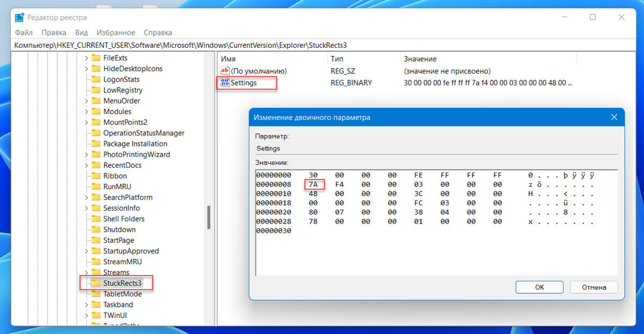Image resolution: width=644 pixels, height=334 pixels.
Task: Open the Файл menu
Action: click(x=24, y=33)
